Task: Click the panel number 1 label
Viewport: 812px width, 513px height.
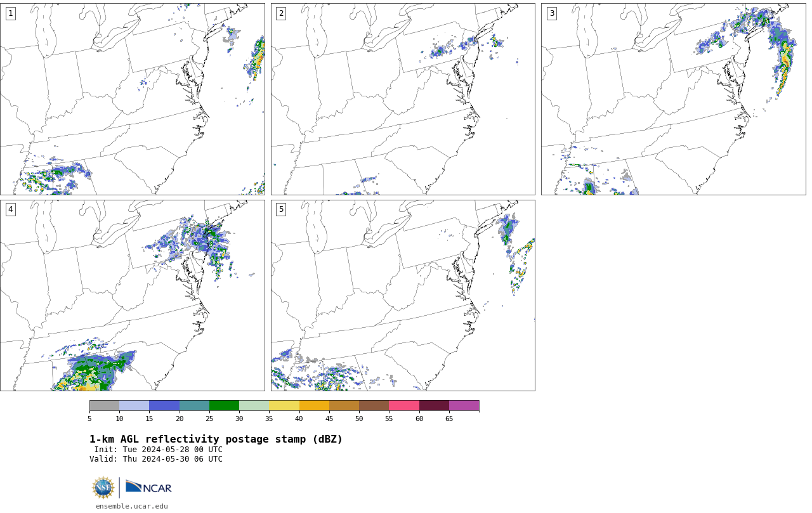Action: [10, 13]
